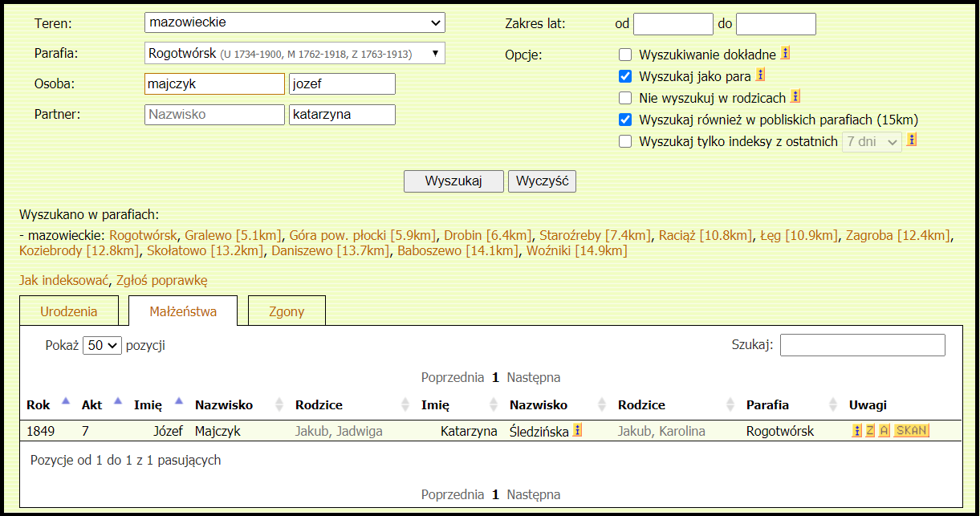Click the Szukaj filter input field

point(862,345)
